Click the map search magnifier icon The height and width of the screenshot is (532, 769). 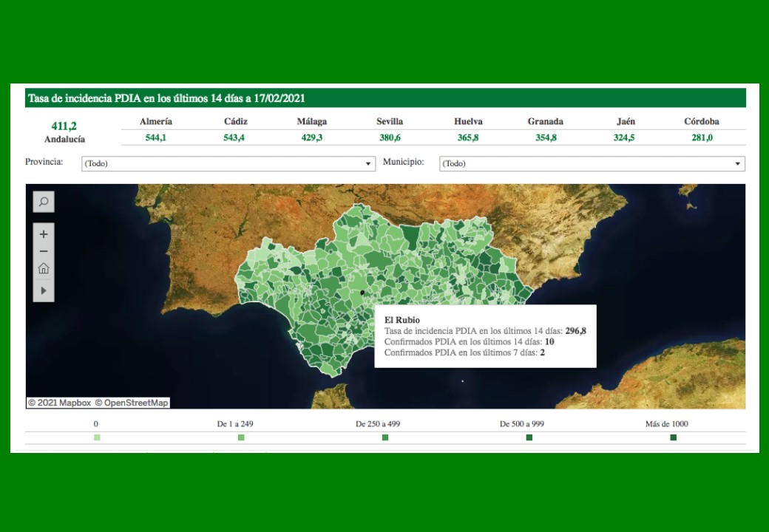pos(44,202)
